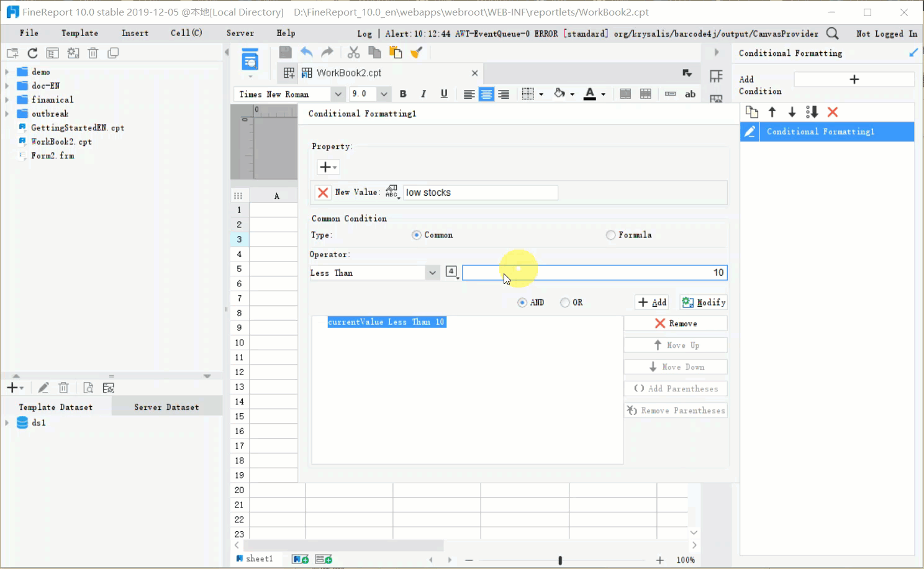Select the Common type radio button
Viewport: 924px width, 569px height.
click(x=417, y=235)
